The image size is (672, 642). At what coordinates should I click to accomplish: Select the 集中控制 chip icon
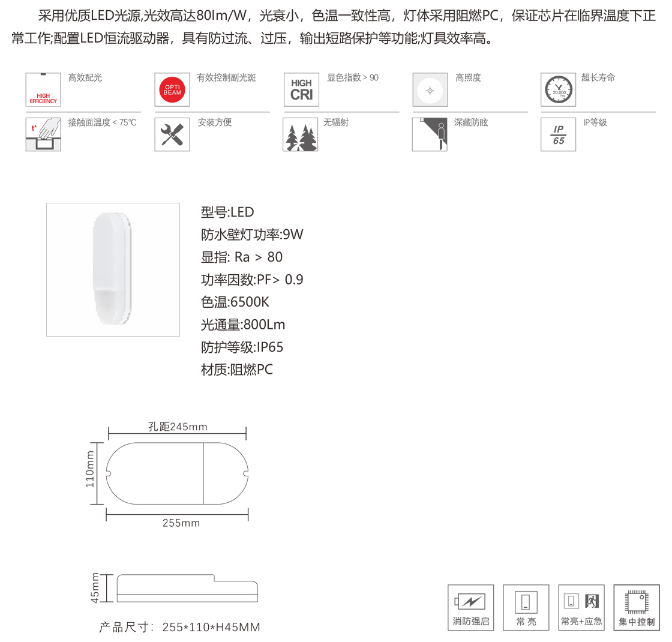pyautogui.click(x=637, y=607)
